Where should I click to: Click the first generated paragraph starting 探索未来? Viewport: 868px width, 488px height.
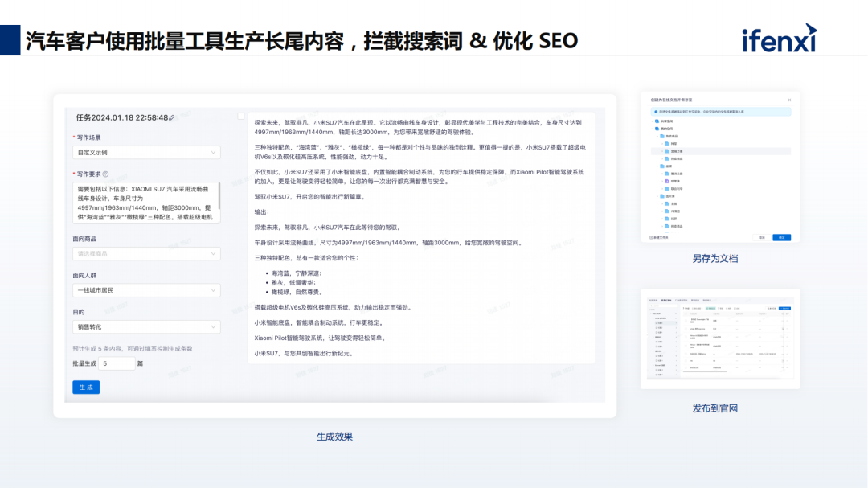tap(418, 127)
